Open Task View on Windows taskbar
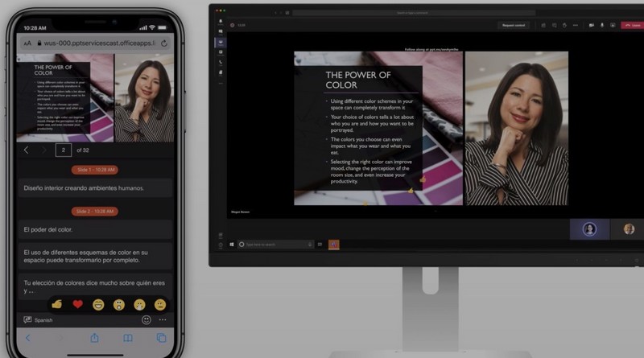The image size is (644, 358). point(320,245)
